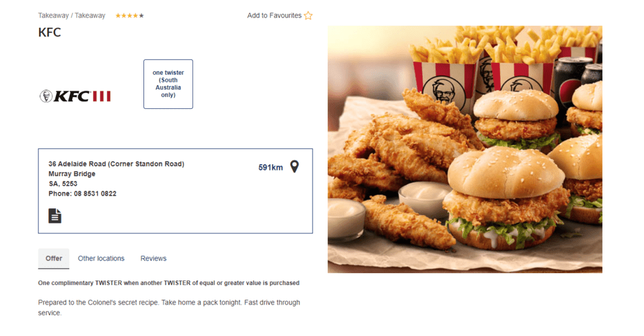This screenshot has height=336, width=644.
Task: Click the KFC logo image
Action: 75,96
